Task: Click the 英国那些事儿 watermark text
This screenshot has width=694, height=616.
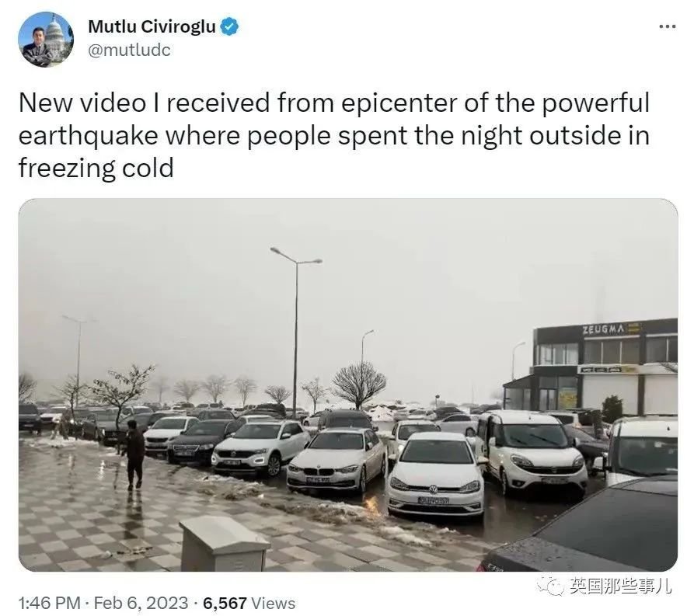Action: click(x=620, y=586)
